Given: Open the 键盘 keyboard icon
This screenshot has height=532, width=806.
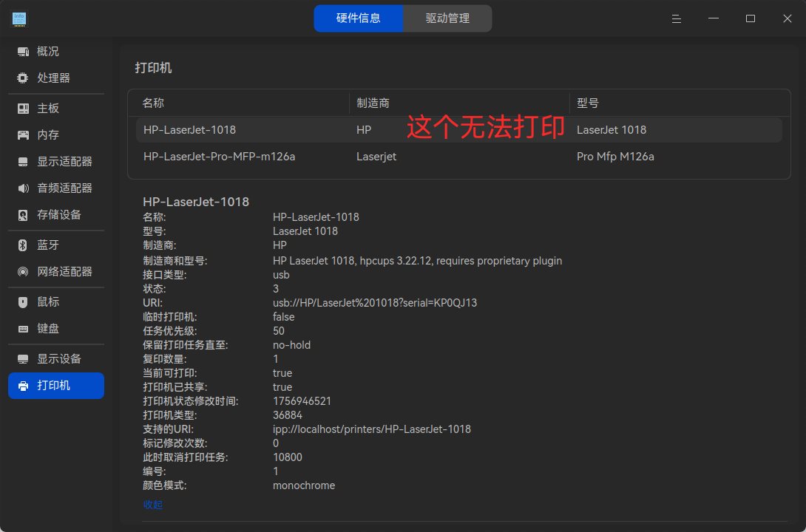Looking at the screenshot, I should 23,329.
